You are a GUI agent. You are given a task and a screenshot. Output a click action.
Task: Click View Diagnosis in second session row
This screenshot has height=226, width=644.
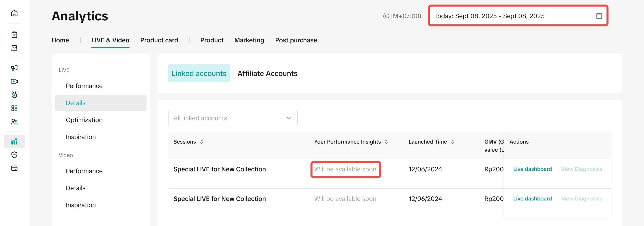coord(581,199)
